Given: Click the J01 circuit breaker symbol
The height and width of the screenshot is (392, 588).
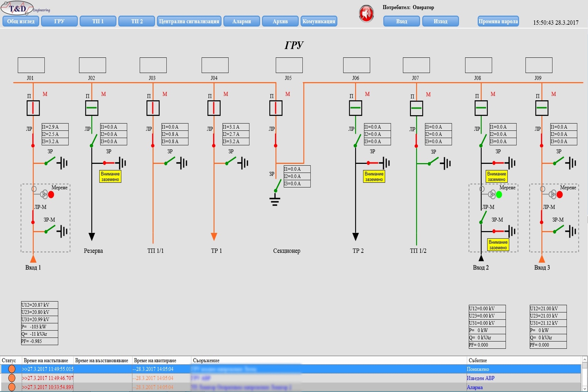Looking at the screenshot, I should pyautogui.click(x=33, y=108).
